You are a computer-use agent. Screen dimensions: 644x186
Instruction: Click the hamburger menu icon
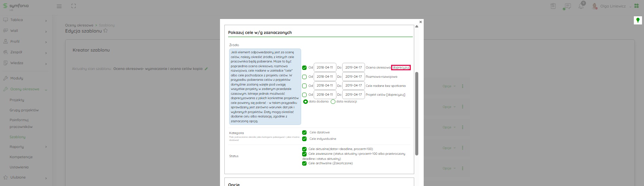click(59, 6)
